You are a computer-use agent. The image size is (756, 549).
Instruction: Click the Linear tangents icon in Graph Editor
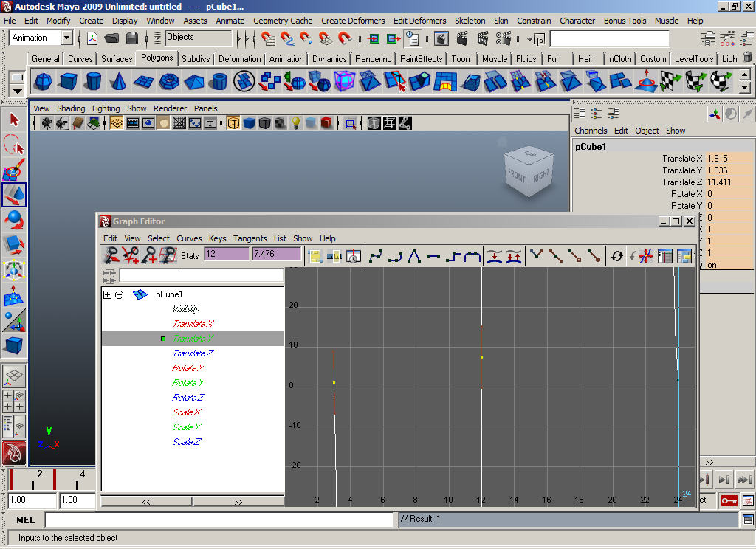click(414, 256)
